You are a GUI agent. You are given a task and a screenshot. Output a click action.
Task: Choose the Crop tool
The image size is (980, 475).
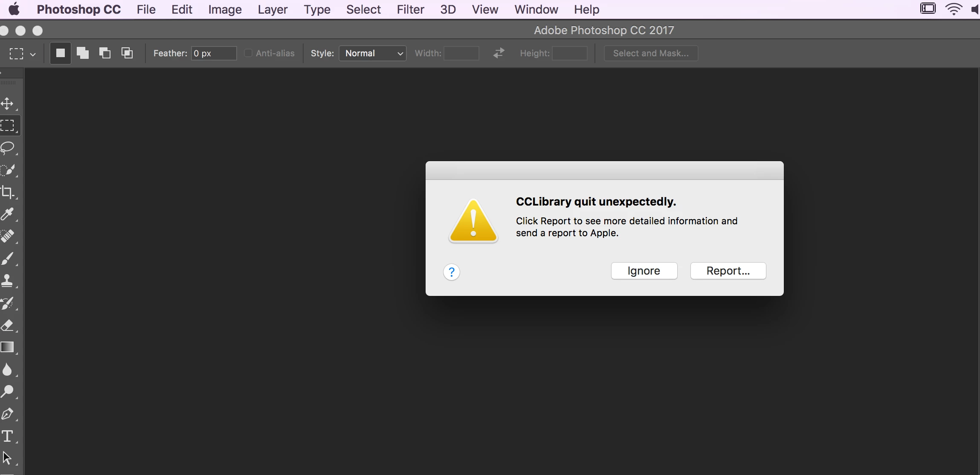(x=8, y=192)
